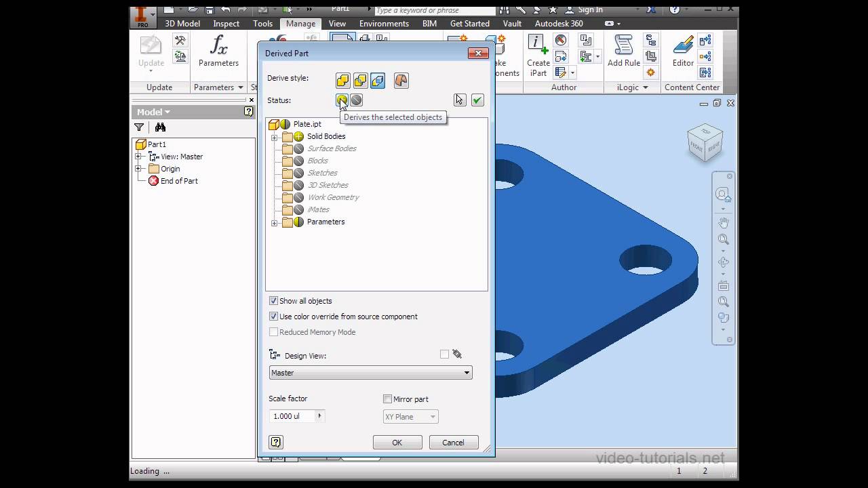
Task: Expand the Solid Bodies tree node
Action: [x=275, y=137]
